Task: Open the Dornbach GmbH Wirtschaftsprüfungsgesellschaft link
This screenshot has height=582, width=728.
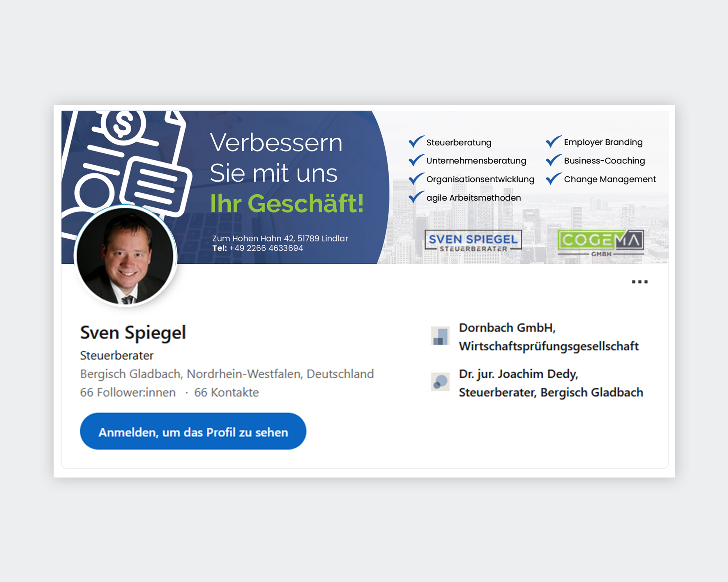Action: 549,337
